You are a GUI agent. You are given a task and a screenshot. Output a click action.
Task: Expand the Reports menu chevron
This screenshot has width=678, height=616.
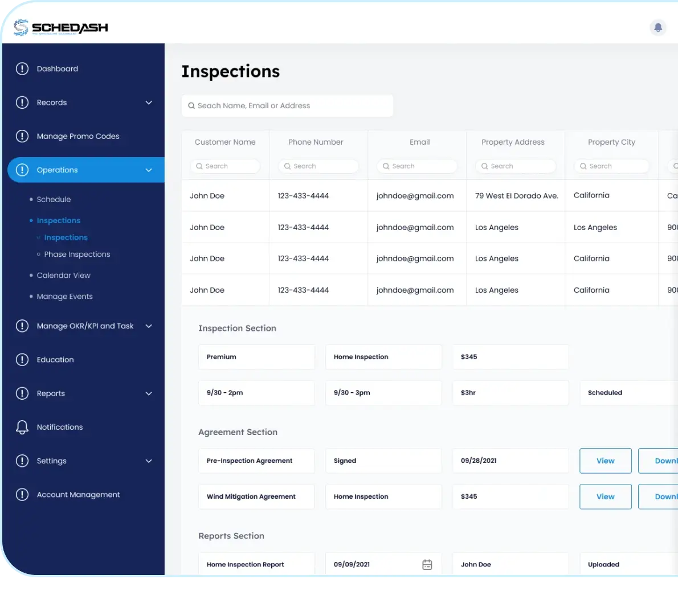click(149, 393)
